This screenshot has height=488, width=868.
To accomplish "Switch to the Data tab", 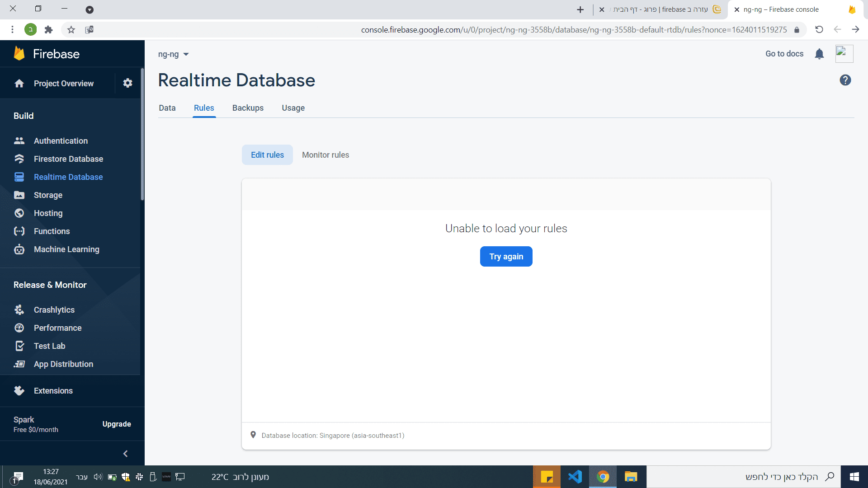I will click(167, 108).
